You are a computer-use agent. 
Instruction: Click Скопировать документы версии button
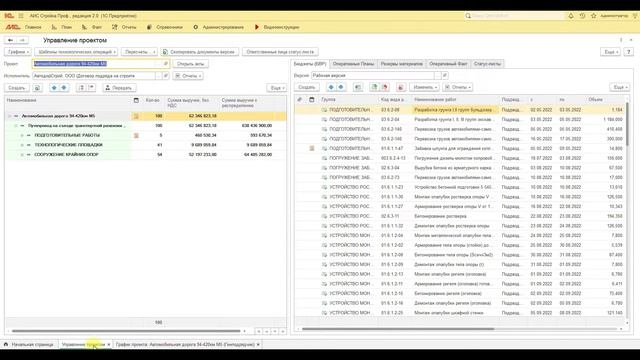coord(200,52)
